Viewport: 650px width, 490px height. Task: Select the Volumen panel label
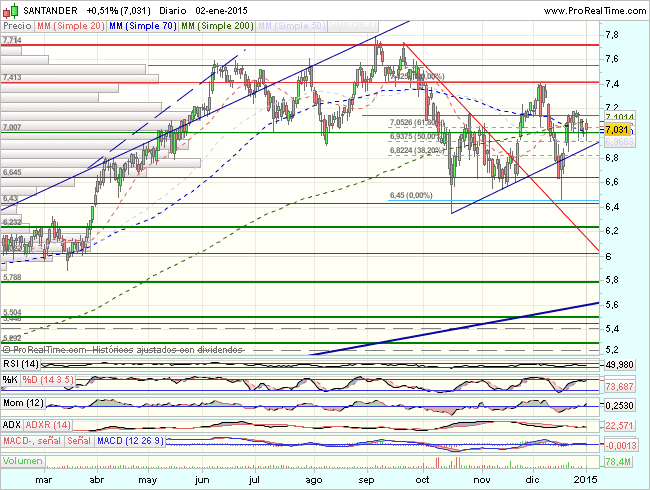point(23,461)
